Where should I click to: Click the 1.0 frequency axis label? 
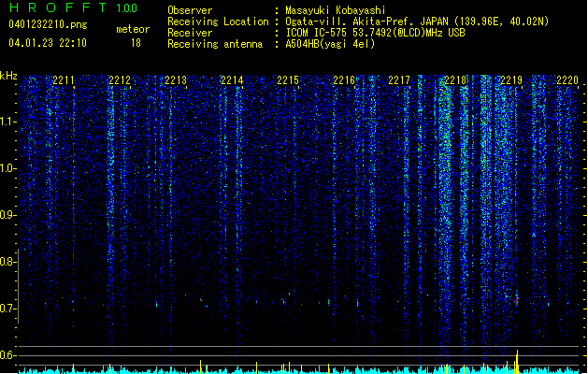tap(7, 168)
